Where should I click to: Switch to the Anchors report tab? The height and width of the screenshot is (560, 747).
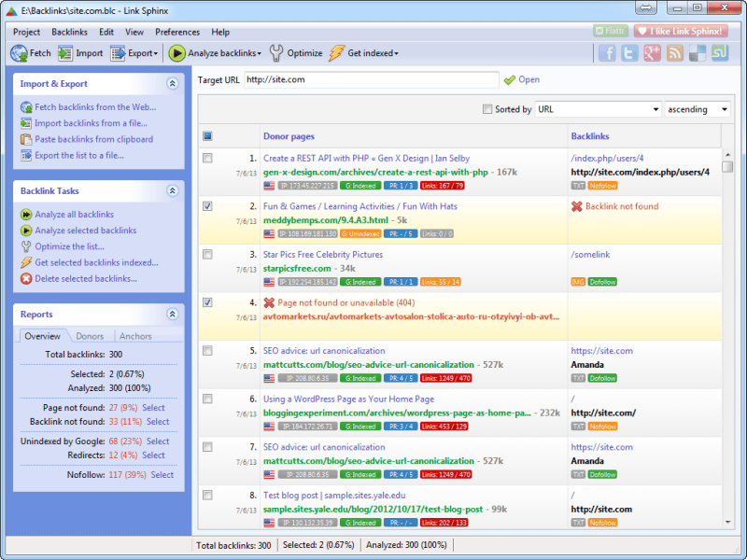(x=135, y=336)
